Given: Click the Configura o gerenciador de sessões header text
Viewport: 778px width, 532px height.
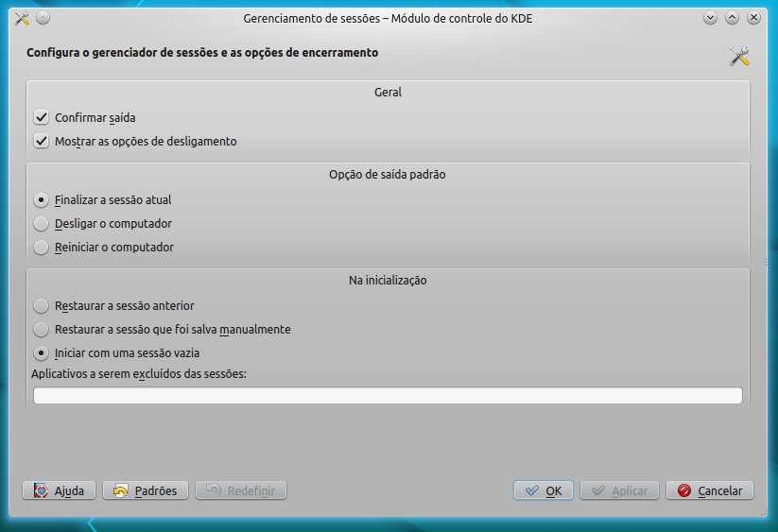Looking at the screenshot, I should coord(202,53).
